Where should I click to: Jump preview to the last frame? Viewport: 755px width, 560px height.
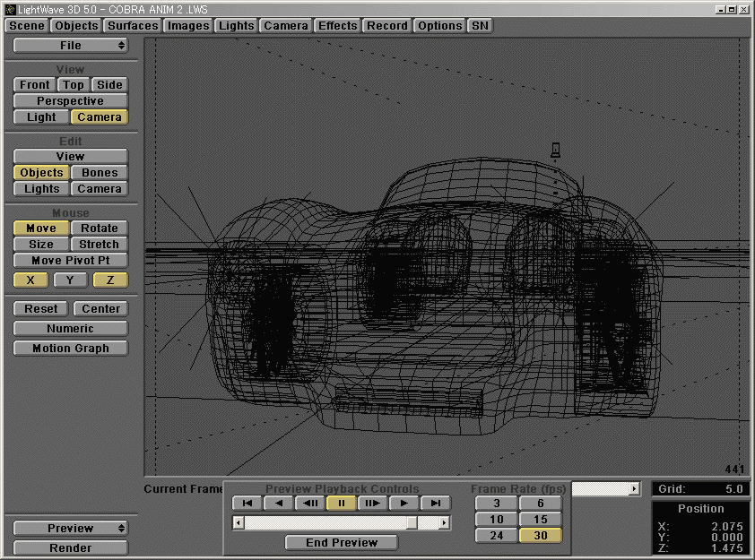point(435,503)
